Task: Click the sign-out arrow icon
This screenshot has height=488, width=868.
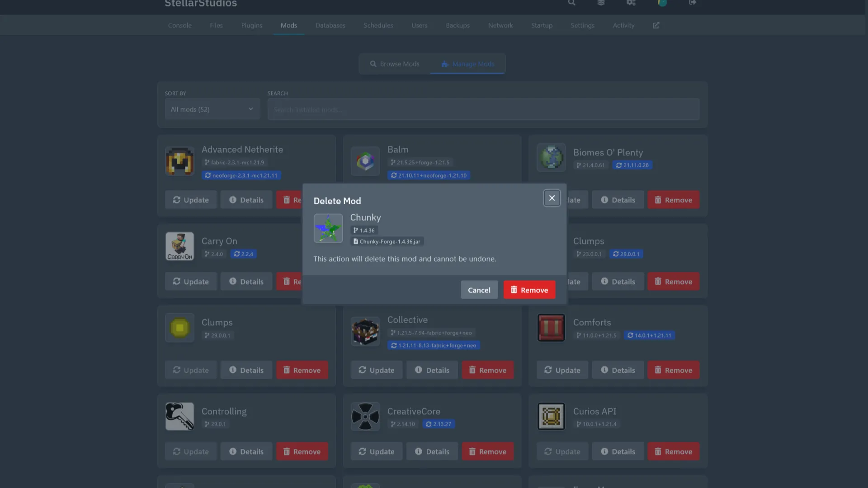Action: (692, 3)
